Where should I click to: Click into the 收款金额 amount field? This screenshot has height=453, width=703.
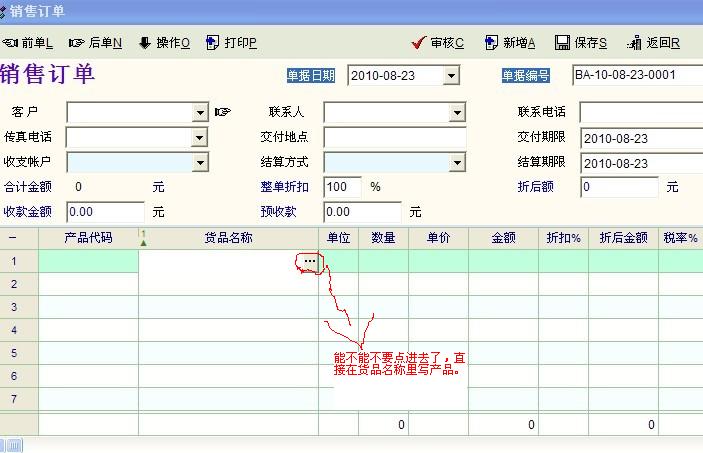(x=105, y=212)
